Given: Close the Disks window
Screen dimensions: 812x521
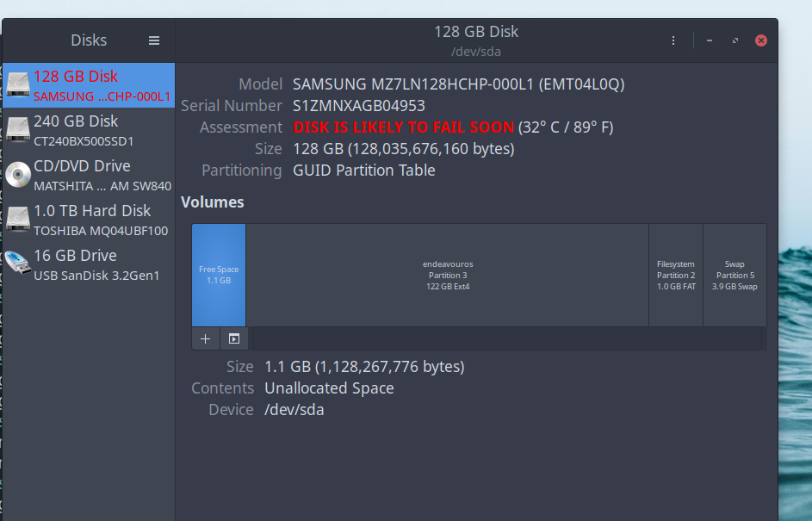Looking at the screenshot, I should tap(761, 40).
